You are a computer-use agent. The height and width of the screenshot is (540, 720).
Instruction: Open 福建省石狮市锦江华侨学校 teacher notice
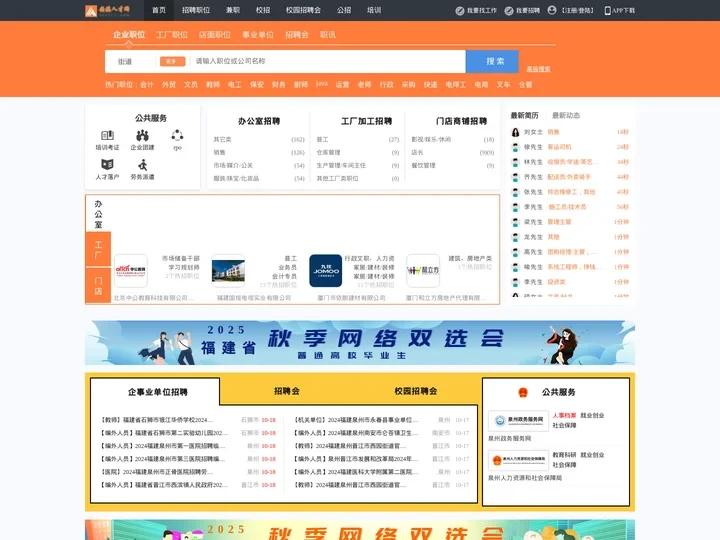tap(157, 420)
